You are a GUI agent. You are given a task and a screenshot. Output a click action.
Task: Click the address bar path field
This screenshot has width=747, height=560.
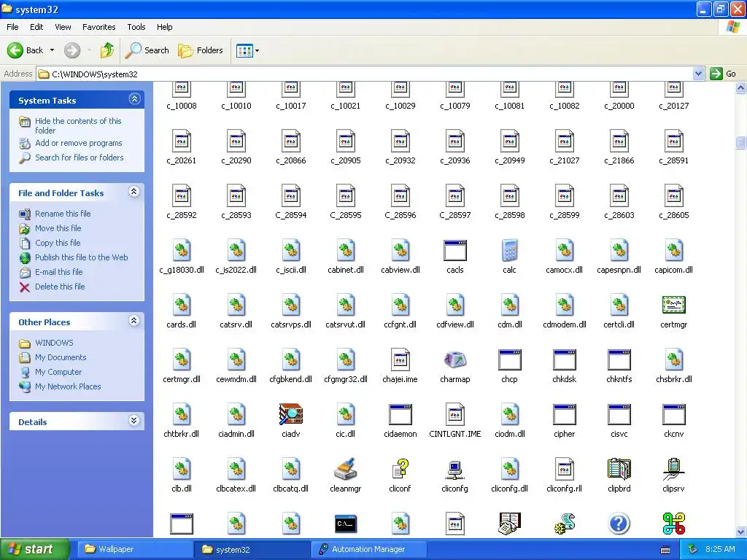[365, 74]
